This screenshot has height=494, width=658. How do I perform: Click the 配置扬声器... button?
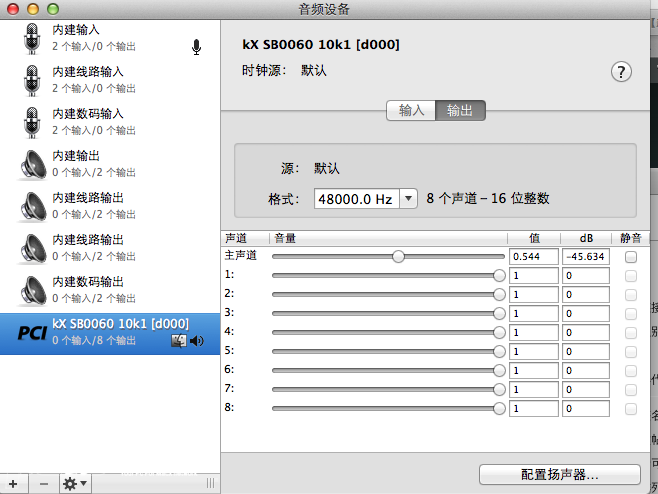560,475
